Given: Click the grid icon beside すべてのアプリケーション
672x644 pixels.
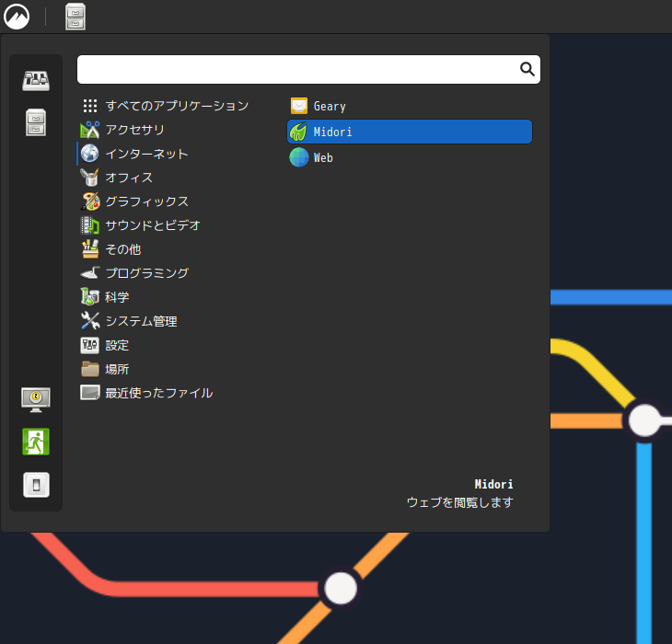Looking at the screenshot, I should click(x=90, y=106).
